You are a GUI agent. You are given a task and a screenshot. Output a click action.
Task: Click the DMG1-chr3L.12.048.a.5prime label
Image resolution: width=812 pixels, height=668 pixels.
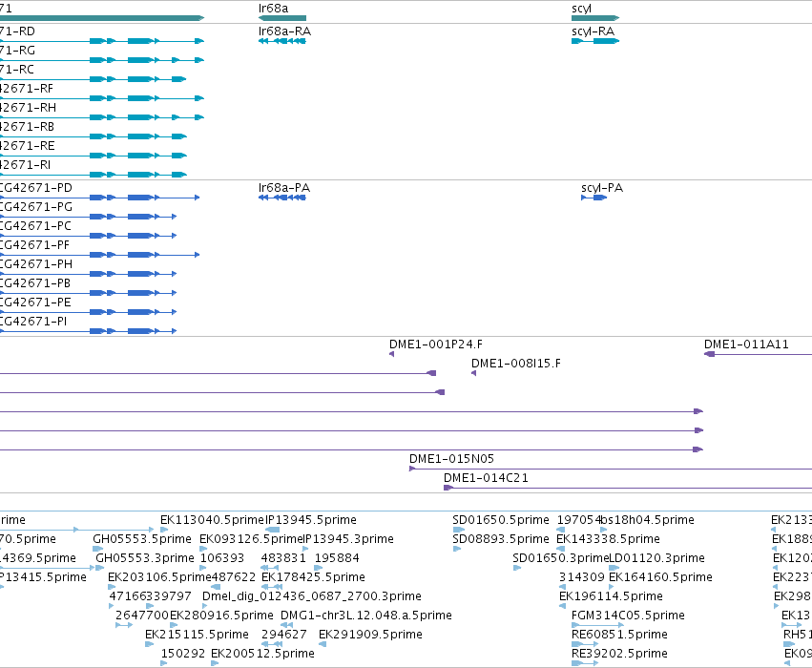[x=366, y=616]
